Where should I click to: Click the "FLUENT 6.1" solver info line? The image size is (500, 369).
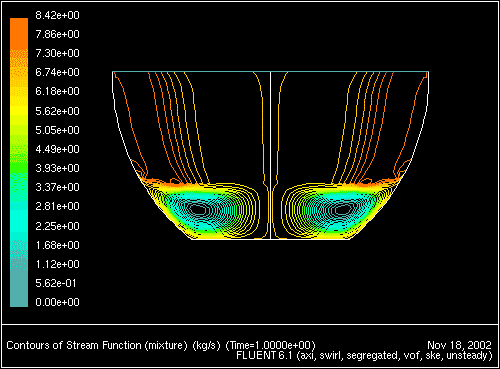pyautogui.click(x=364, y=356)
